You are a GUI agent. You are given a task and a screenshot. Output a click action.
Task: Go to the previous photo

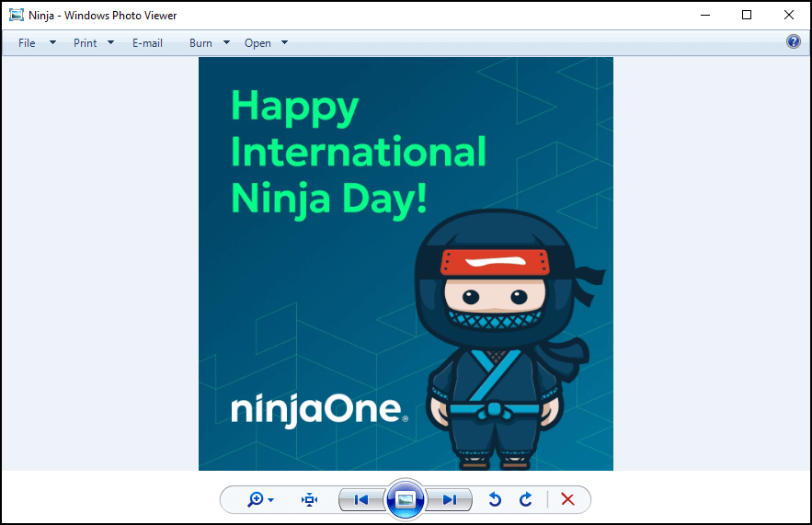click(361, 499)
